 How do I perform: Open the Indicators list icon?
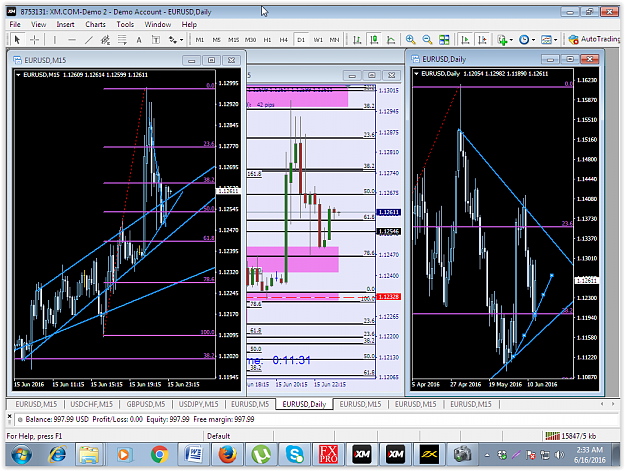click(x=502, y=39)
